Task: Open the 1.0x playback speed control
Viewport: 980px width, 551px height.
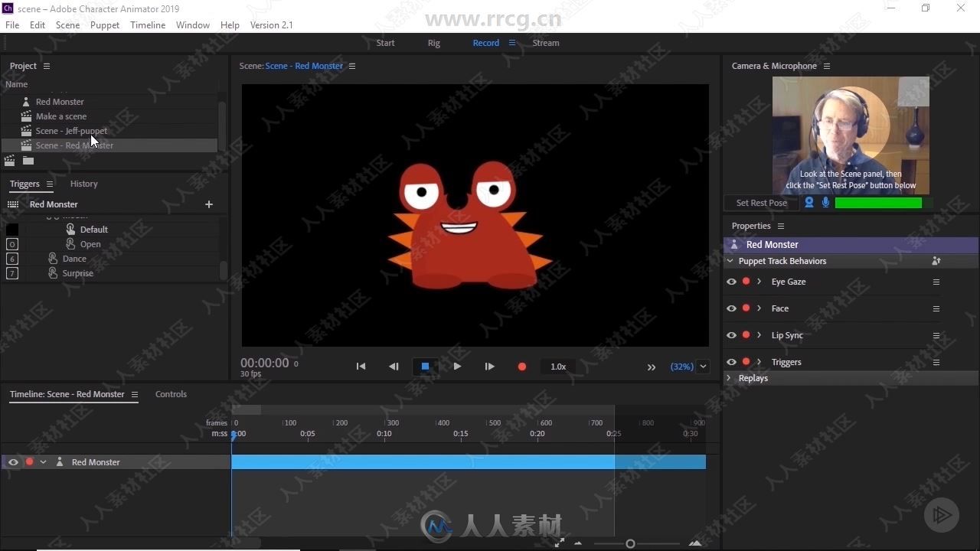Action: point(558,367)
